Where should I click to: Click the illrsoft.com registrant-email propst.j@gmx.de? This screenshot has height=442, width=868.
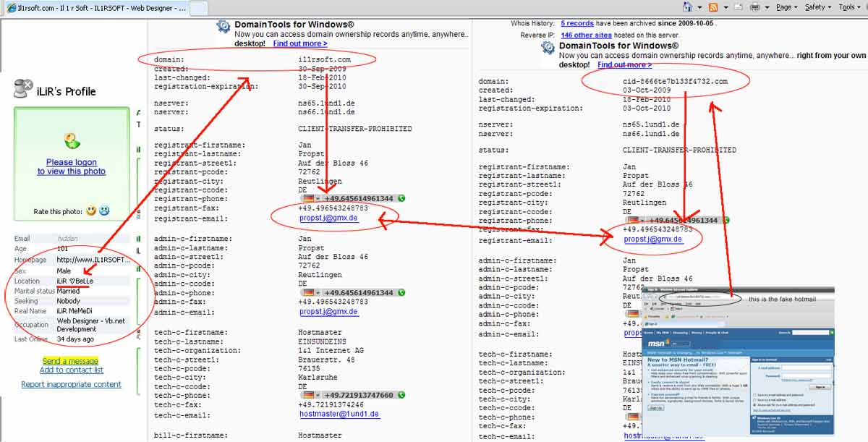[x=328, y=218]
